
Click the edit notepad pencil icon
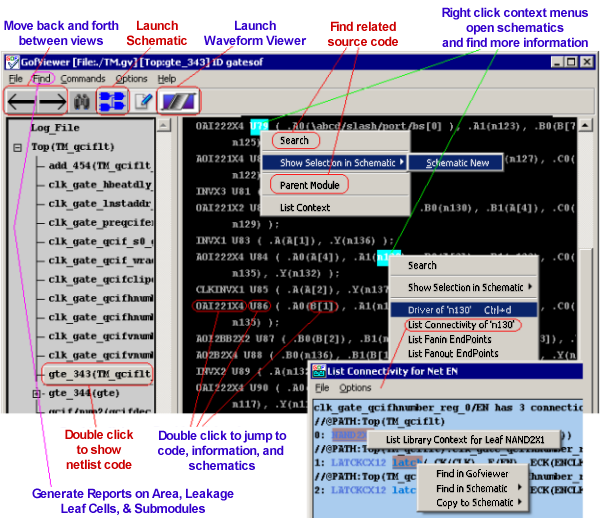pyautogui.click(x=142, y=100)
